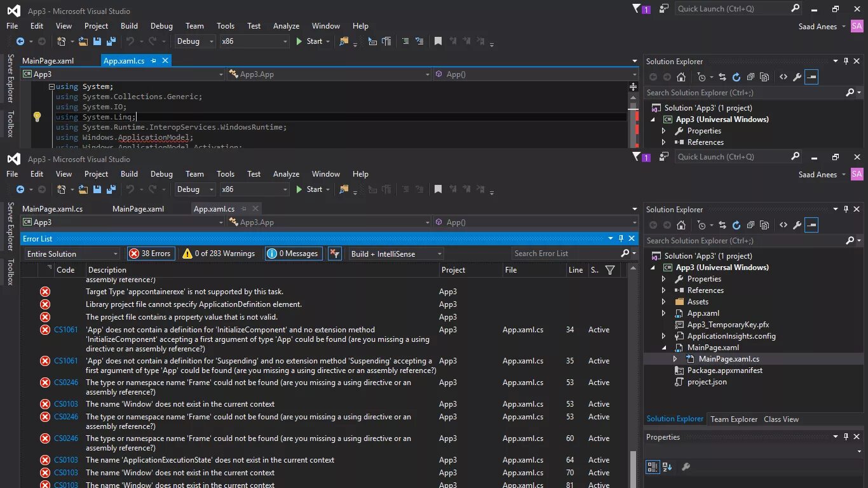Open x86 platform dropdown in front window
868x488 pixels.
point(254,189)
